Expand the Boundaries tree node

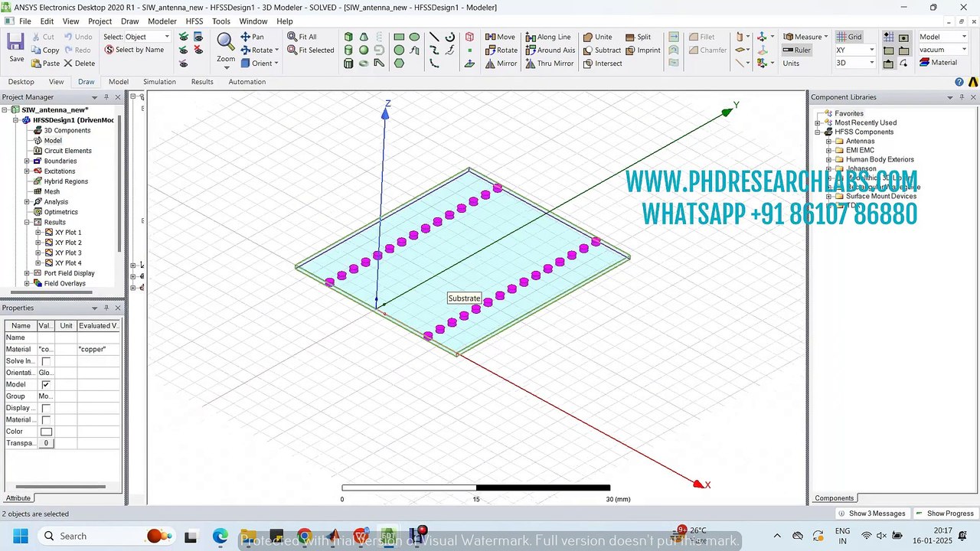click(x=27, y=161)
